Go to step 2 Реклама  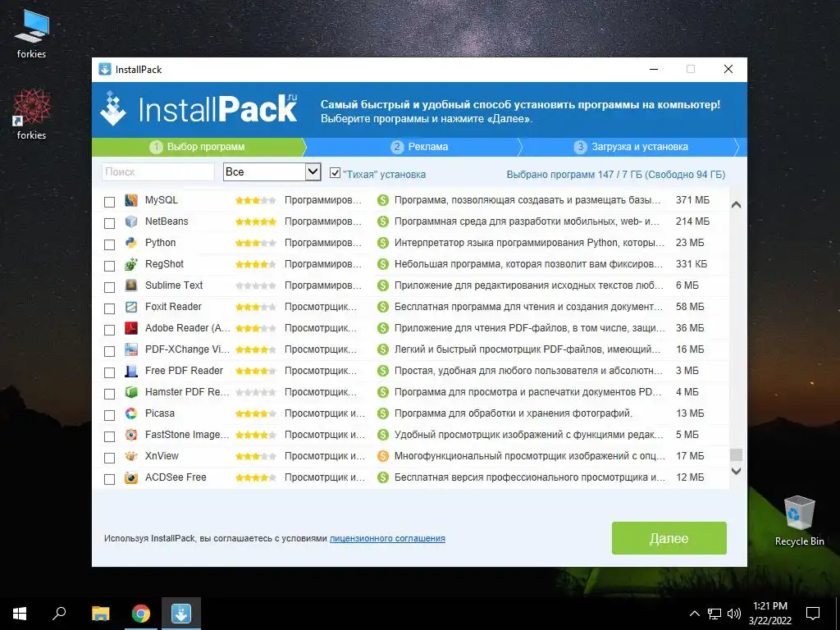point(420,147)
